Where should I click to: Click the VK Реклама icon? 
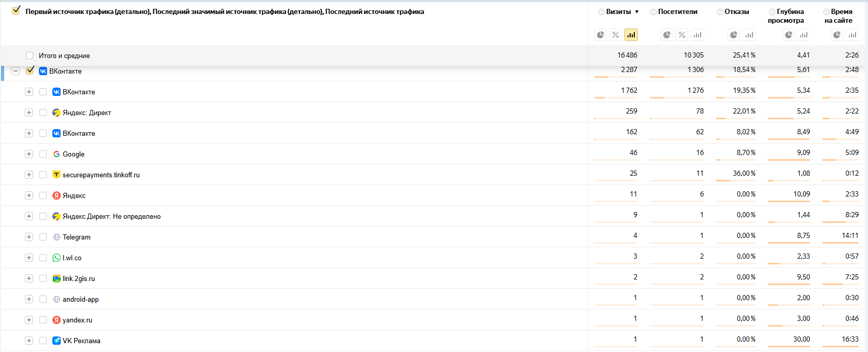tap(56, 341)
